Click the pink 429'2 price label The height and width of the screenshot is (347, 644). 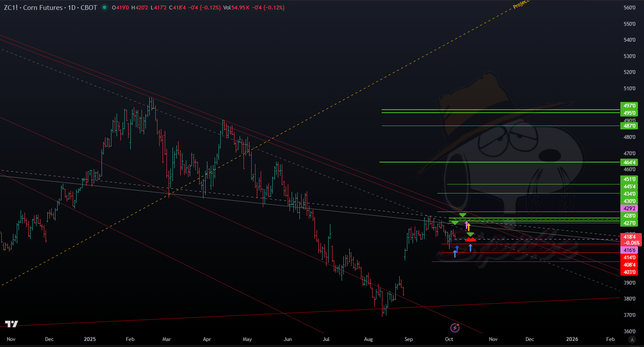click(x=629, y=208)
